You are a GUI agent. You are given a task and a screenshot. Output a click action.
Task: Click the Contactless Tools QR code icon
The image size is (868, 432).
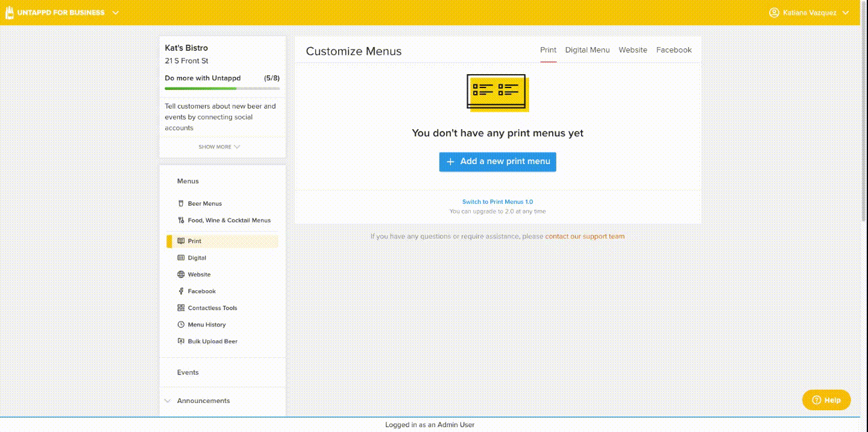tap(181, 308)
